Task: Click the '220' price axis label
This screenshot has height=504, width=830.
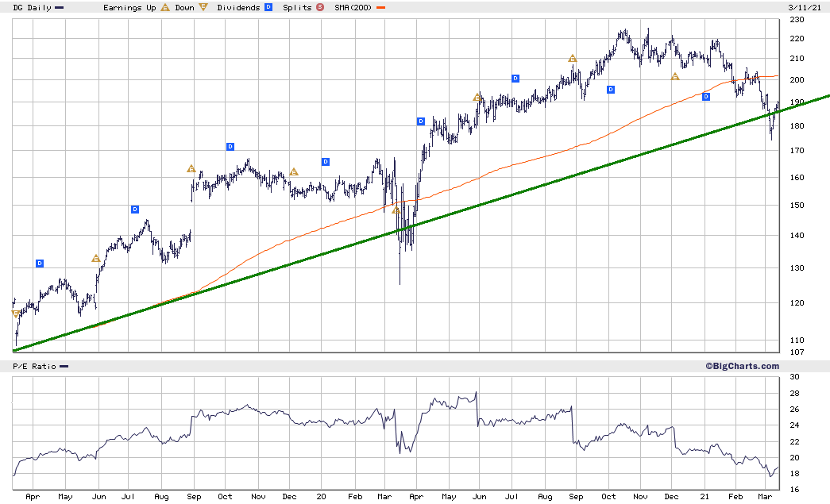Action: pos(797,39)
